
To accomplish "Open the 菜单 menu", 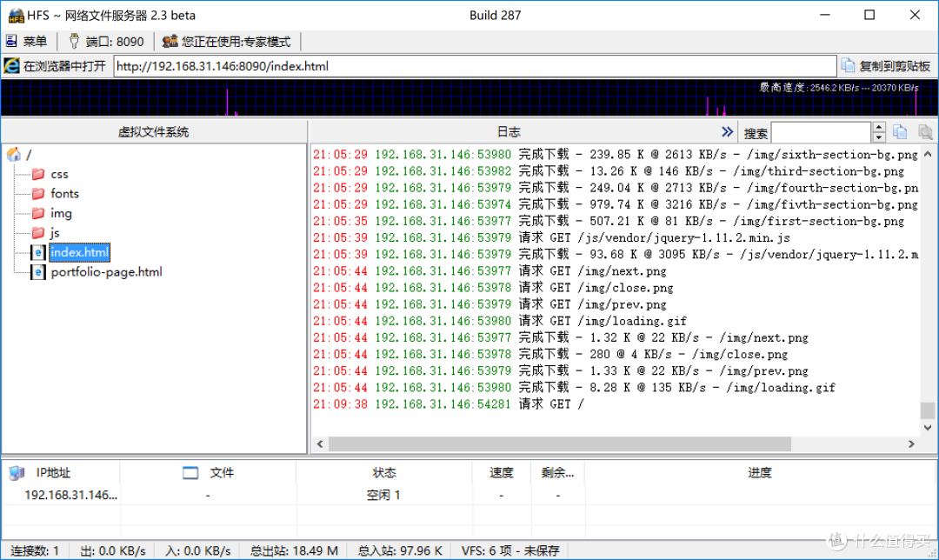I will (26, 42).
